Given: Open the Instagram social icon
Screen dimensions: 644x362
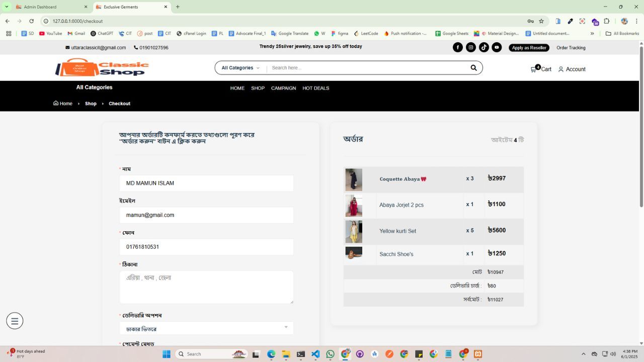Looking at the screenshot, I should click(471, 47).
